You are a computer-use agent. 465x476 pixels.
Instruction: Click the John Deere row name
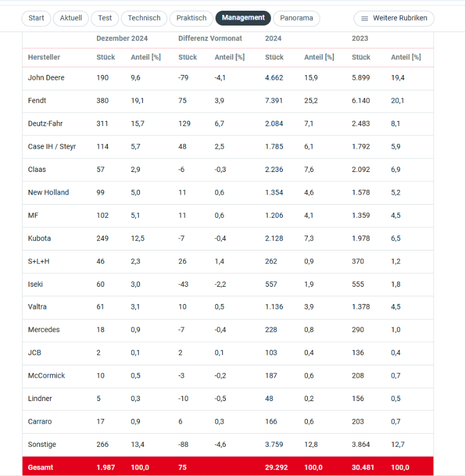[x=46, y=78]
